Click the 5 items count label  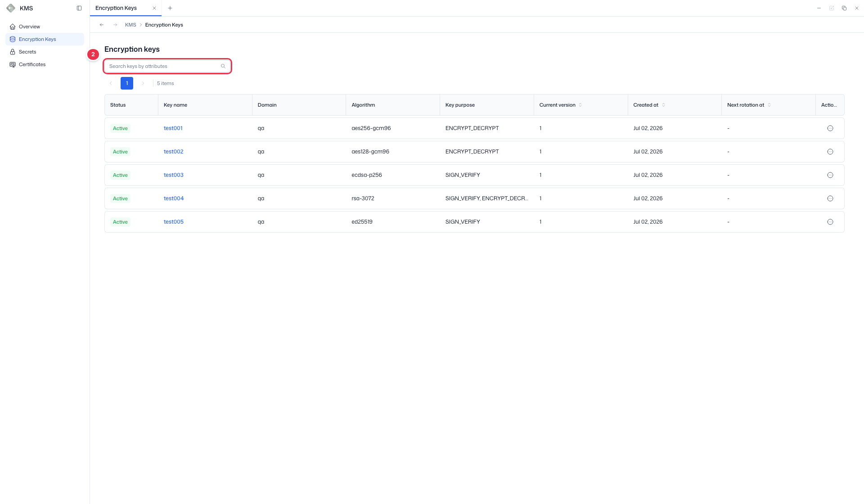pos(166,83)
